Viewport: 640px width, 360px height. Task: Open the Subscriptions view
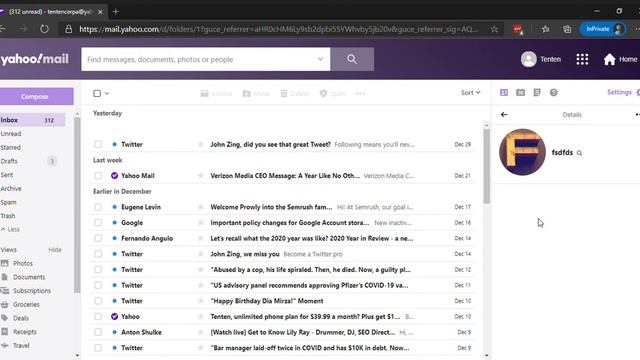pos(32,291)
